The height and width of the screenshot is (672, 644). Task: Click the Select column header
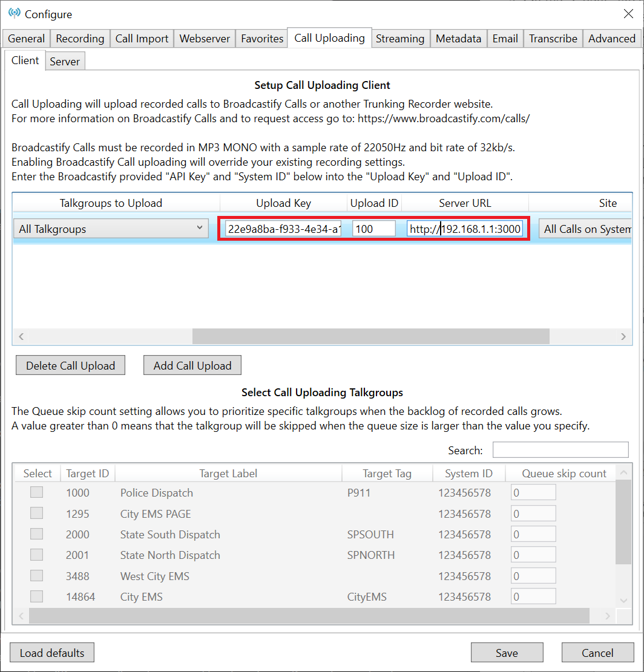(x=38, y=473)
